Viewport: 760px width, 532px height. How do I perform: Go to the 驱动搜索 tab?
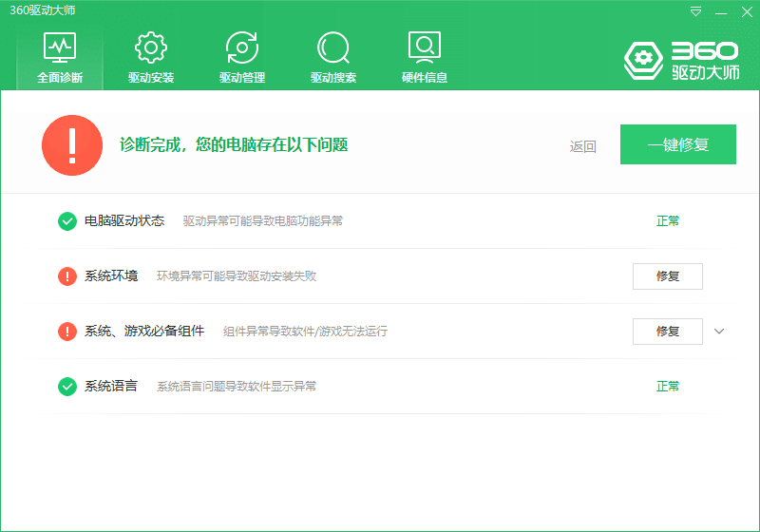[333, 58]
